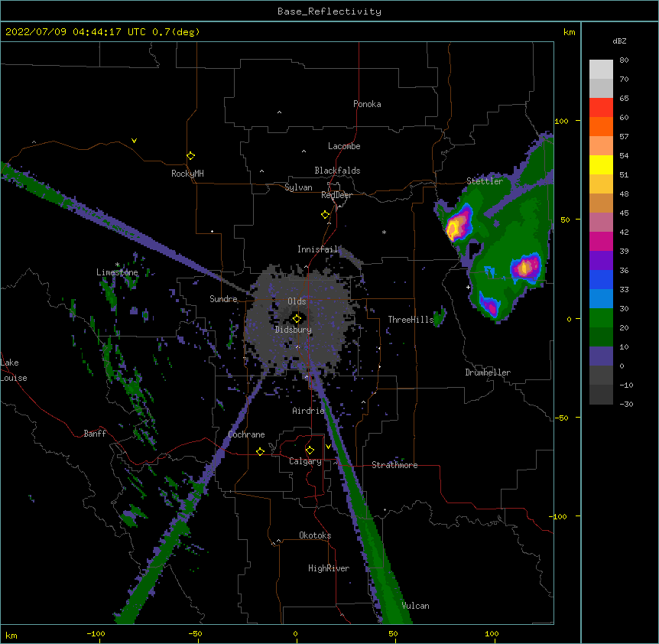Click the southern small storm cell near Drumheller
Image resolution: width=659 pixels, height=644 pixels.
(489, 304)
